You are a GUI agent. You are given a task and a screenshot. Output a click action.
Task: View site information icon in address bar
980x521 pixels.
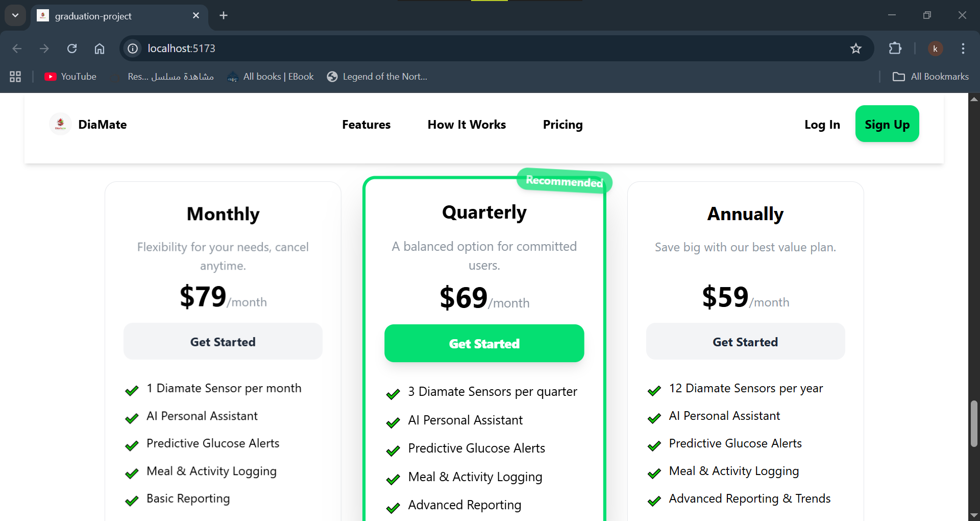(133, 49)
